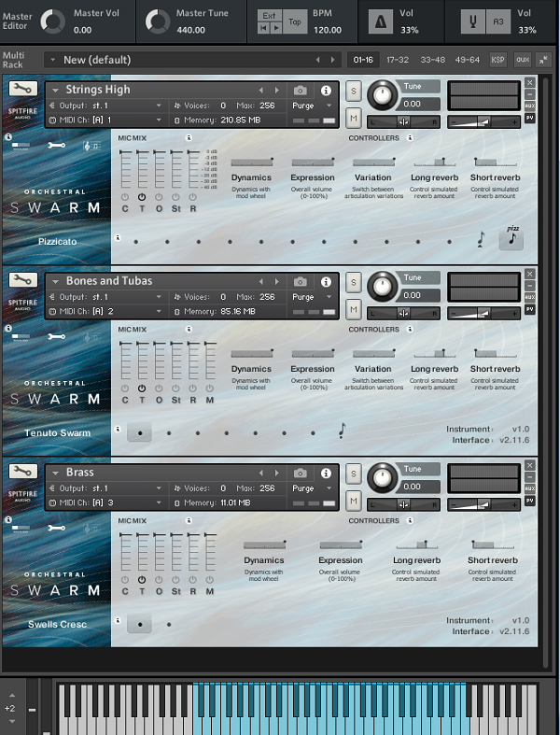The image size is (560, 735).
Task: Show info for the Strings High instrument
Action: (x=326, y=90)
